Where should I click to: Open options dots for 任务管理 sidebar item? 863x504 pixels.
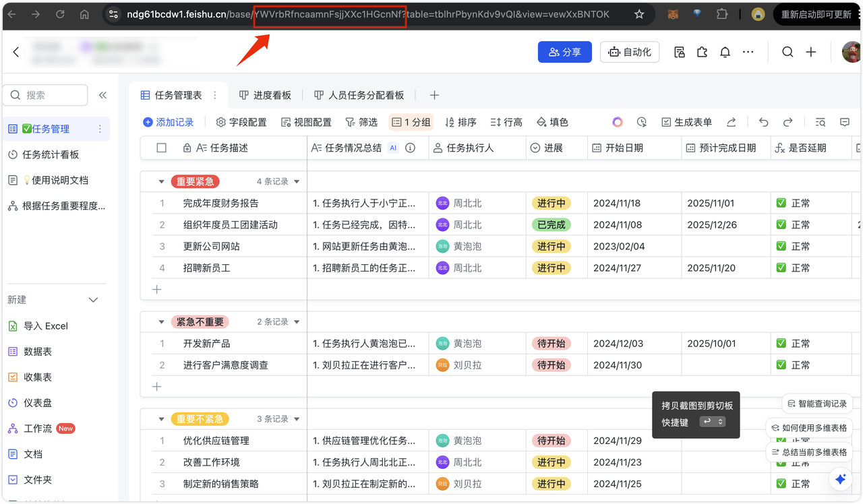point(100,129)
